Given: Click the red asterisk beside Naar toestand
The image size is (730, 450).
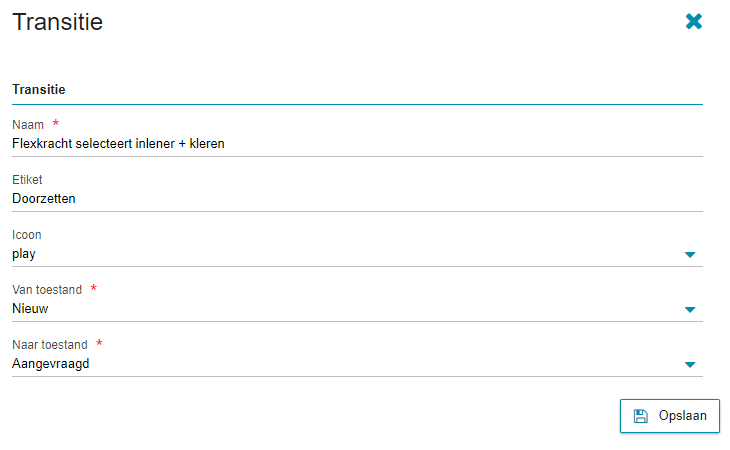Looking at the screenshot, I should click(x=99, y=344).
